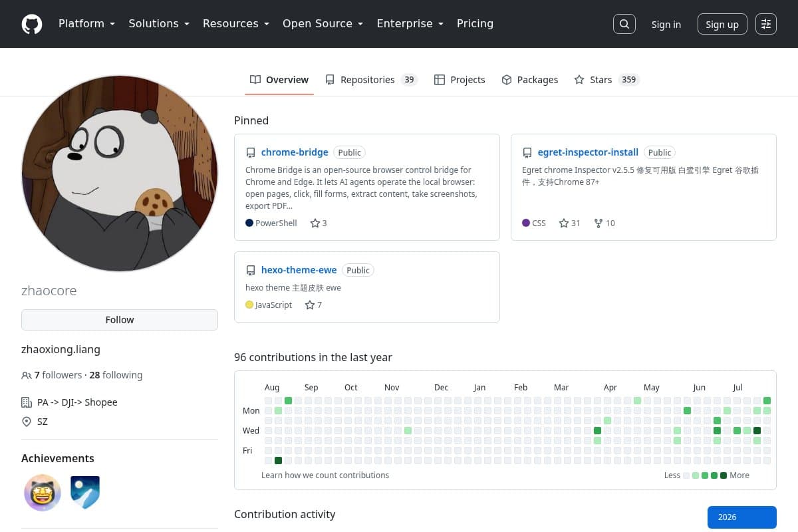Expand the Enterprise menu
Image resolution: width=798 pixels, height=532 pixels.
click(410, 24)
